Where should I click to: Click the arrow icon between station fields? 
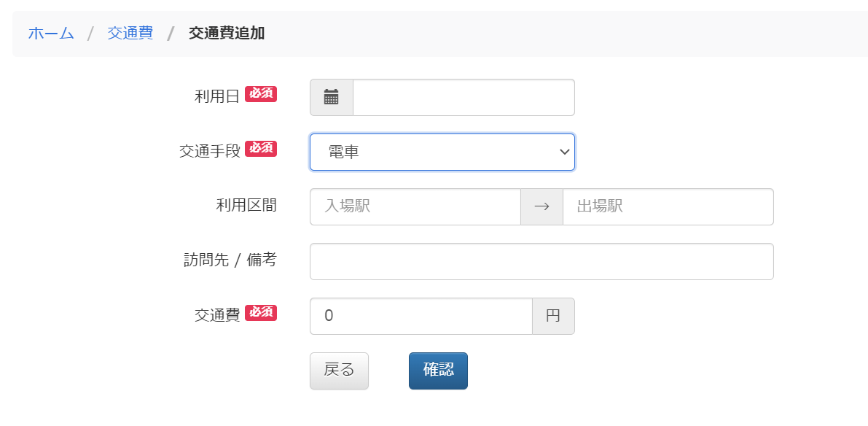pyautogui.click(x=541, y=206)
